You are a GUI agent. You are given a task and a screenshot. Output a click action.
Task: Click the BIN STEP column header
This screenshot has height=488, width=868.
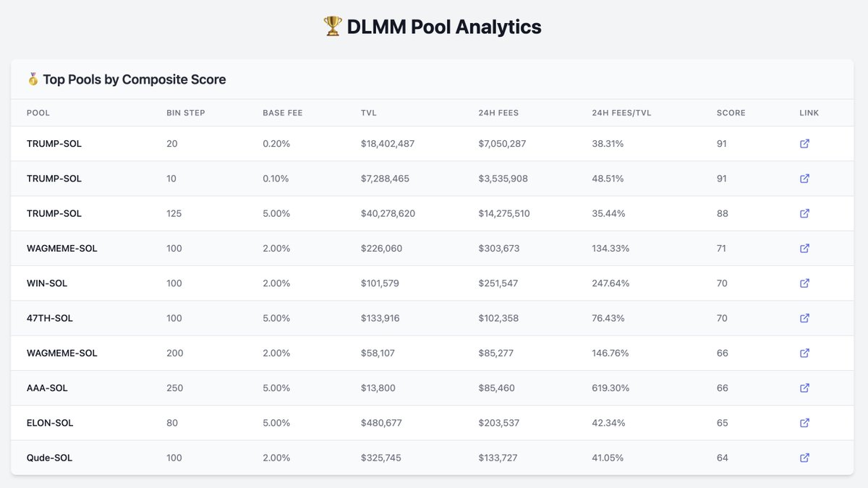(186, 113)
